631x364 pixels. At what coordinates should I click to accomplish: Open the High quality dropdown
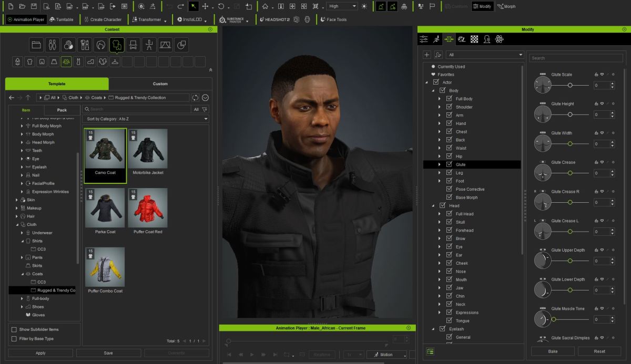341,6
